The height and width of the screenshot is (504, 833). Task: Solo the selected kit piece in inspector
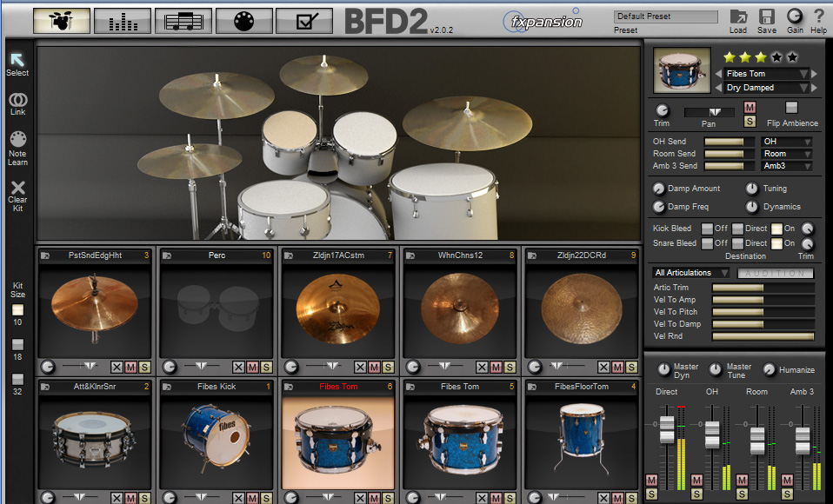click(750, 122)
